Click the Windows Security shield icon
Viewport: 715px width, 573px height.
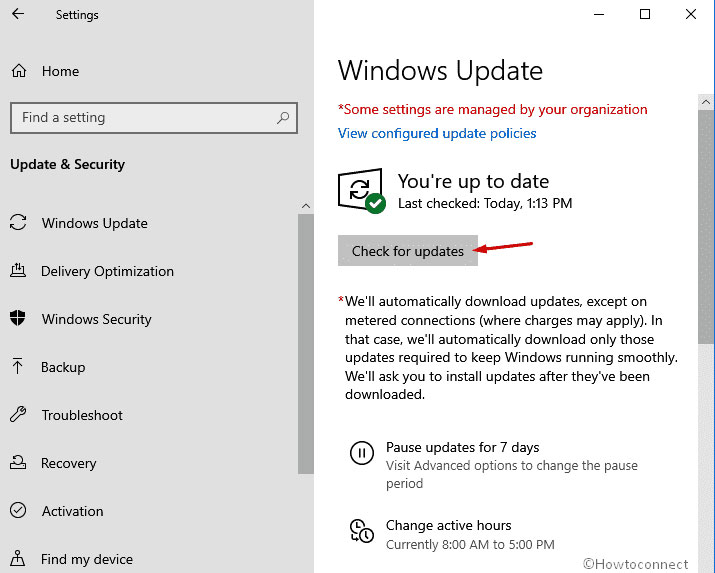18,319
